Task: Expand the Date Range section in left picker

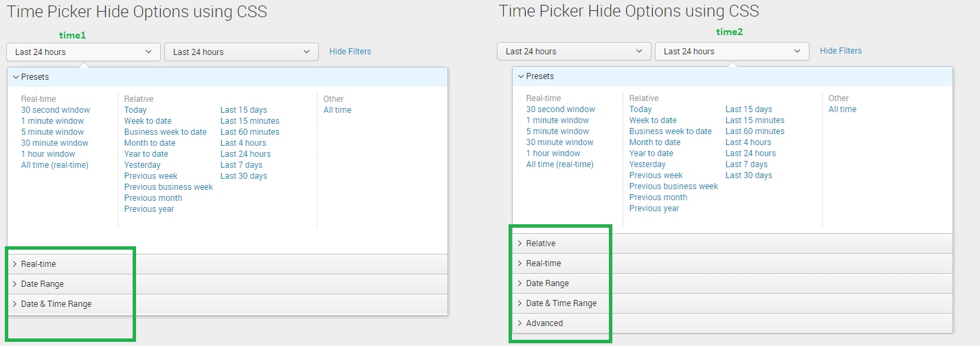Action: click(x=42, y=284)
